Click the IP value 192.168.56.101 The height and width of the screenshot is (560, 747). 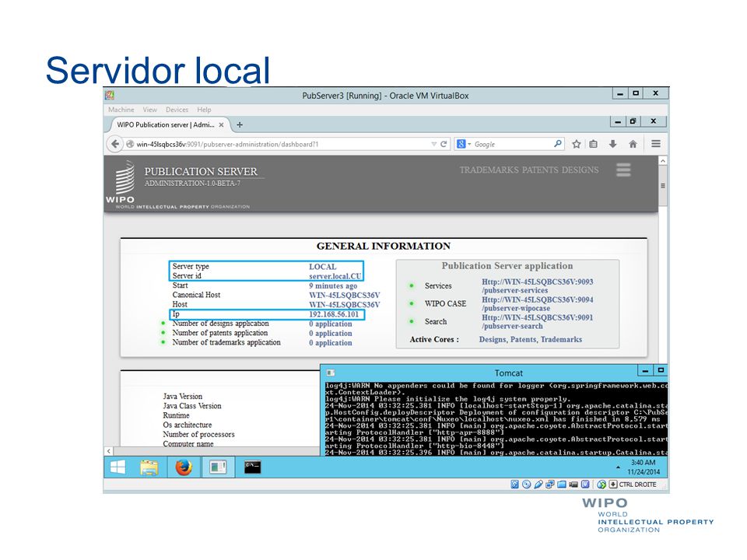[x=334, y=314]
